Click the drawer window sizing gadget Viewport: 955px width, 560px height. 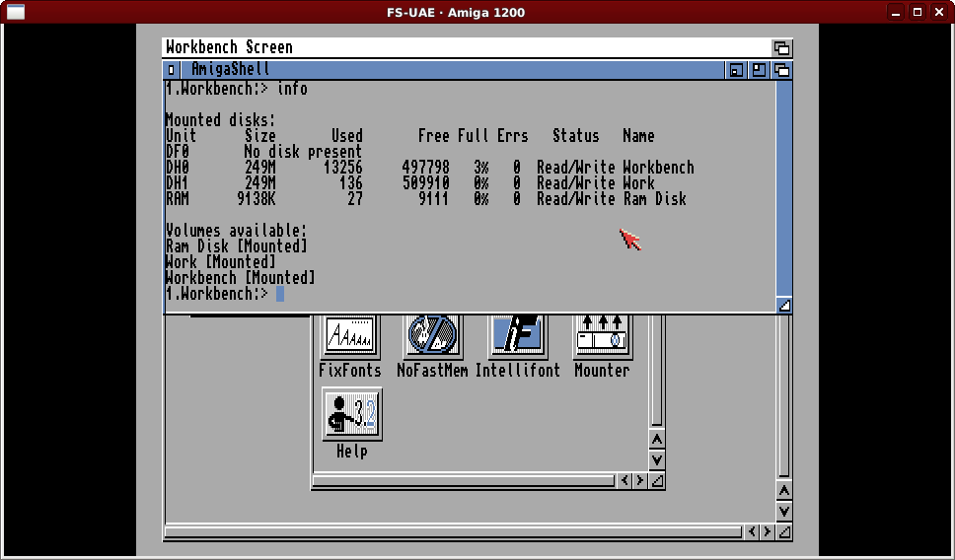click(657, 481)
